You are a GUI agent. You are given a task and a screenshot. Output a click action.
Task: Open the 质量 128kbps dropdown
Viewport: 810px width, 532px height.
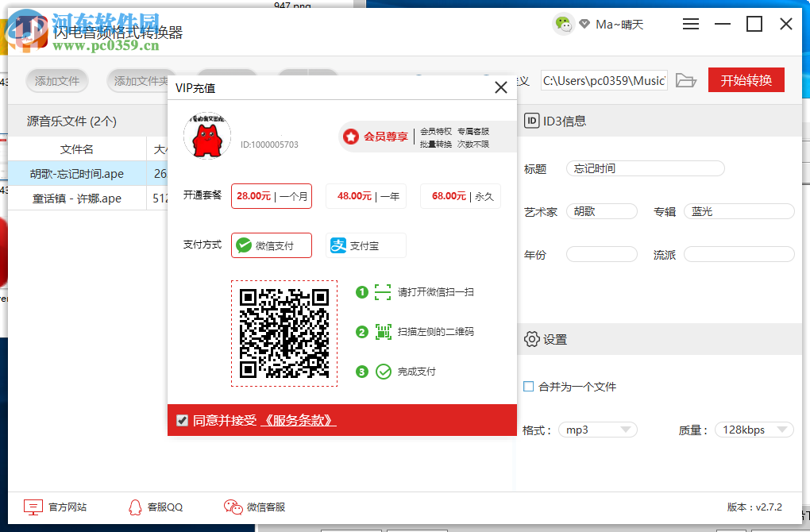point(754,430)
